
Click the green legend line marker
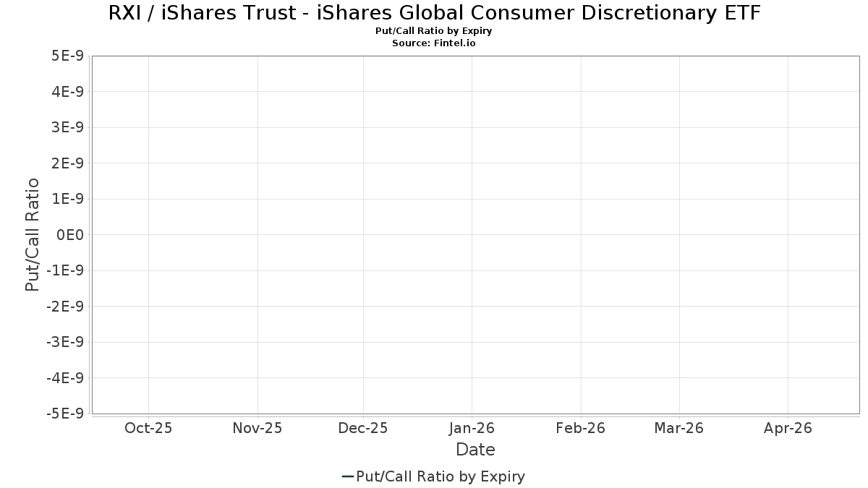point(347,476)
